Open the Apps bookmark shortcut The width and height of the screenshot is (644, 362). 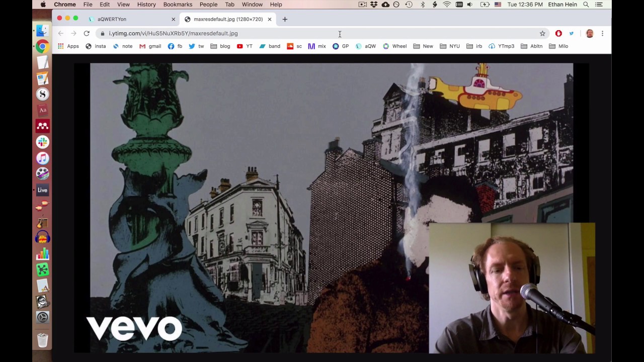click(68, 46)
